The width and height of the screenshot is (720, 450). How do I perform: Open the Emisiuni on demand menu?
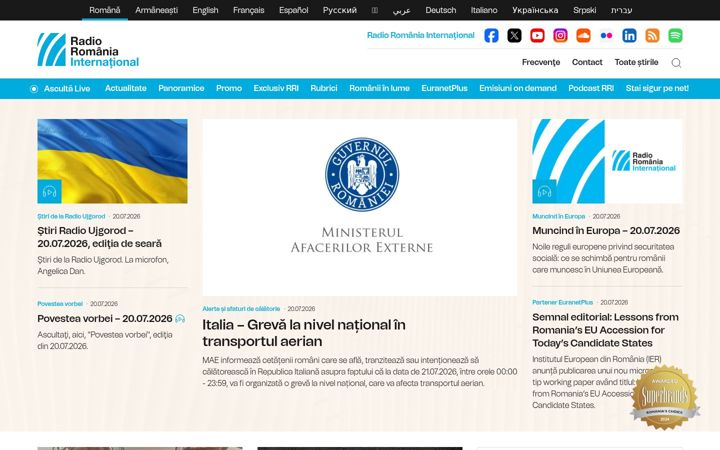pos(518,88)
